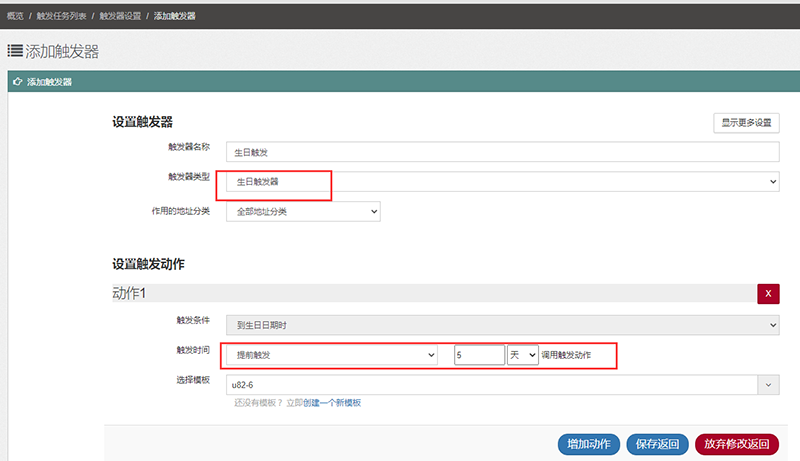Open the 触发器类型 dropdown
This screenshot has width=800, height=461.
[501, 182]
